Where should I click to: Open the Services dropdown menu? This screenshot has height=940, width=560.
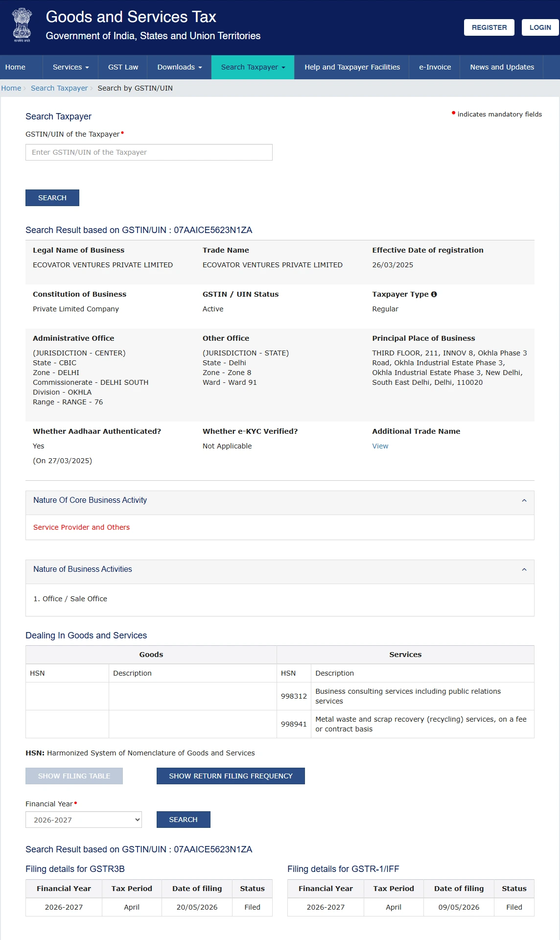(x=70, y=67)
